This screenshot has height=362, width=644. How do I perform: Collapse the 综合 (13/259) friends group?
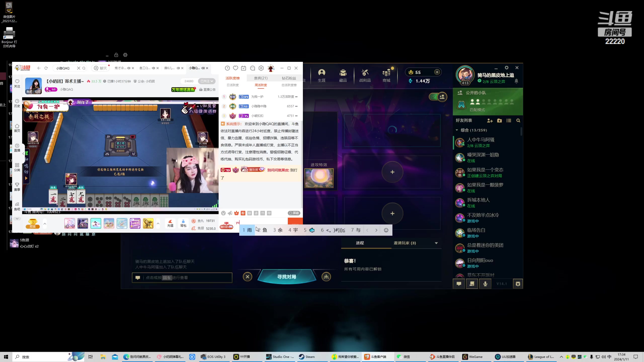coord(457,130)
